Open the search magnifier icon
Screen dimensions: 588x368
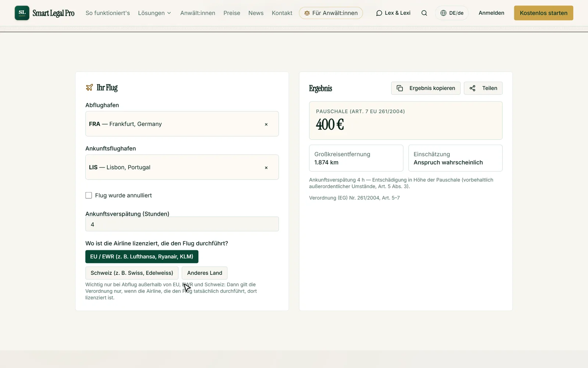tap(424, 13)
